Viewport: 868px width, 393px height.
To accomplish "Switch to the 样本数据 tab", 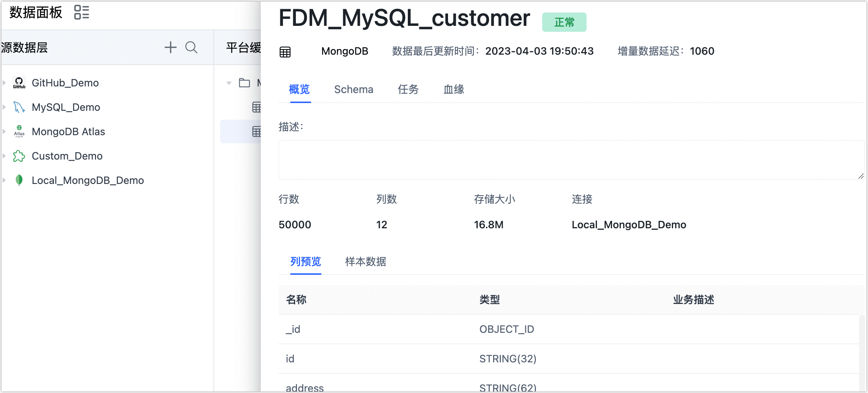I will pos(365,262).
